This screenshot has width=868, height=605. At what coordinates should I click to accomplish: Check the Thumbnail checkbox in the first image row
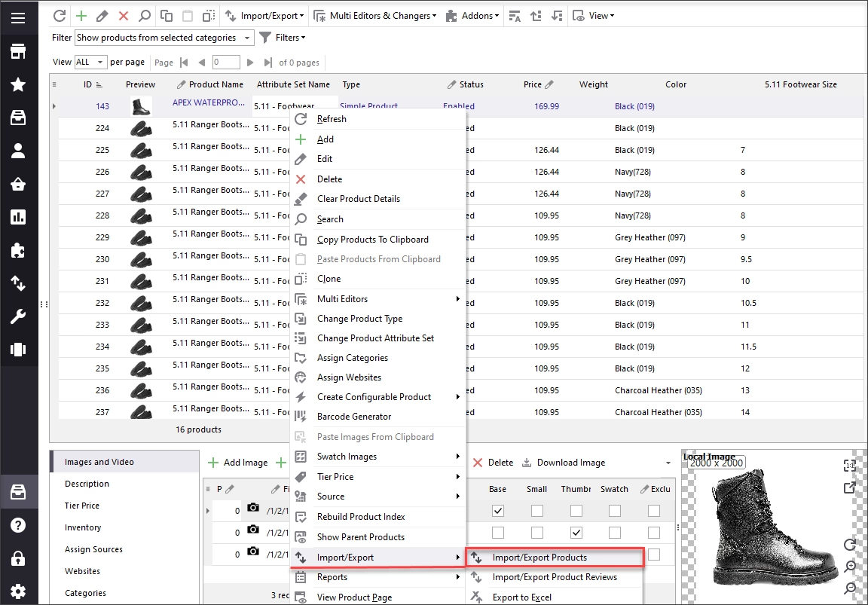[x=576, y=510]
